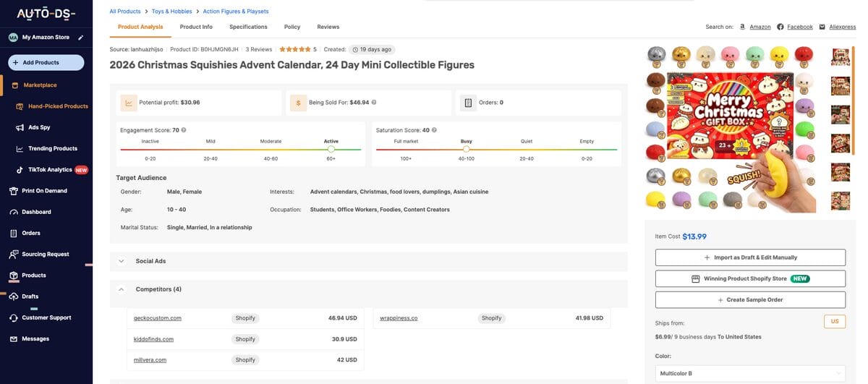Click the Customer Support headset icon
This screenshot has width=868, height=384.
tap(14, 317)
